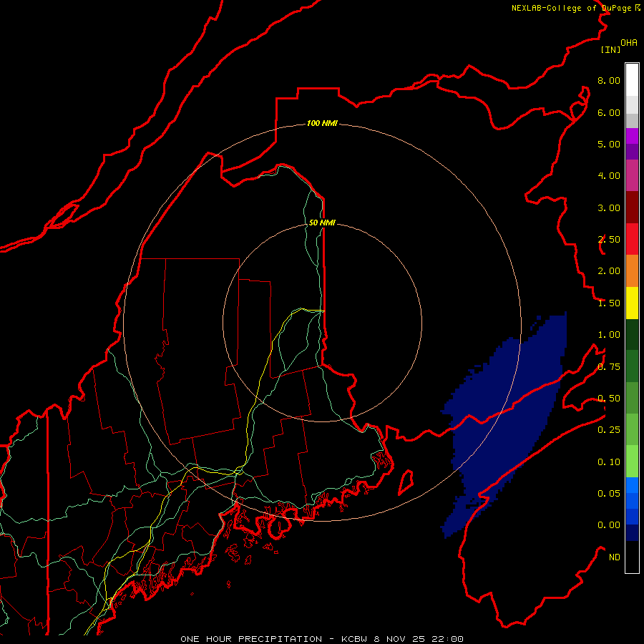Screen dimensions: 644x644
Task: Click the "4.00" legend value
Action: coord(609,176)
